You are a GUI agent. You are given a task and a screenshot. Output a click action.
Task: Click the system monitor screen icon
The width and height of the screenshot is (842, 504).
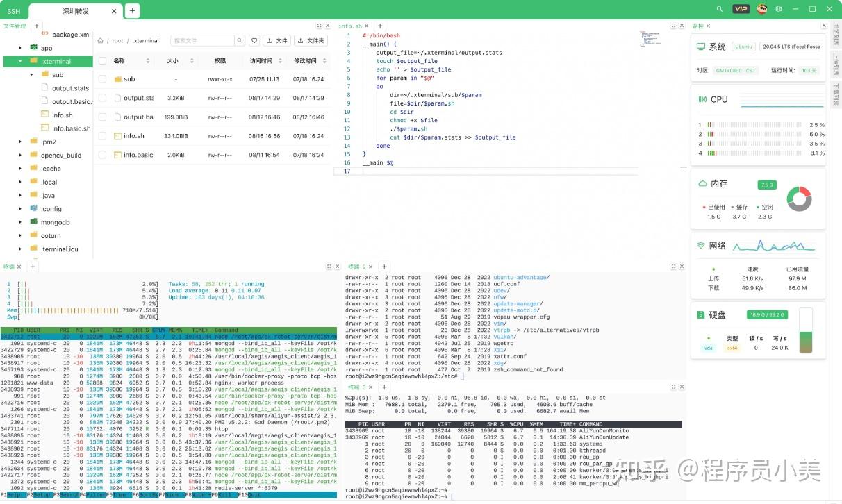(x=700, y=47)
